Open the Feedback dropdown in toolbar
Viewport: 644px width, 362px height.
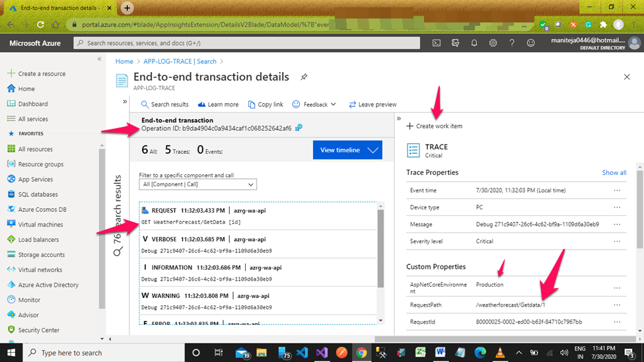[x=314, y=104]
